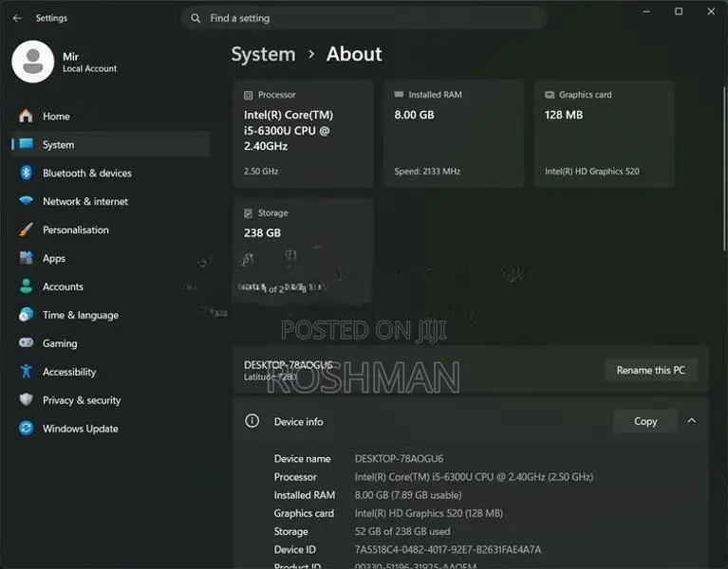Screen dimensions: 728x569
Task: Click the Device ID value 7A5518C4-0482
Action: coord(448,549)
